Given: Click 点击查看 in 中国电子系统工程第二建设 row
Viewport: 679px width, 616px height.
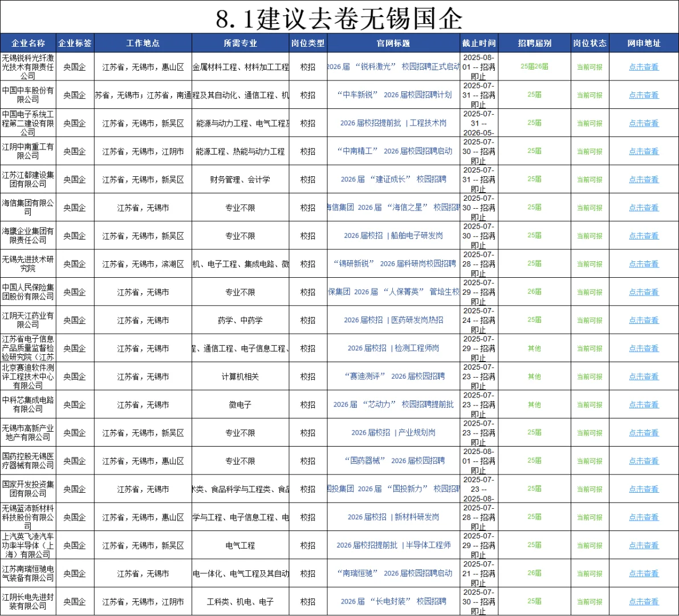Looking at the screenshot, I should coord(644,123).
